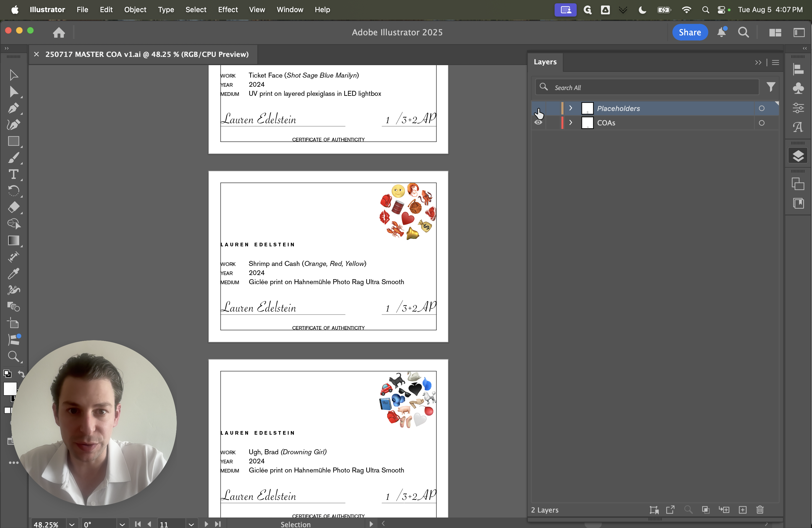Select the Curvature tool
Screen dimensions: 812x528
tap(14, 125)
